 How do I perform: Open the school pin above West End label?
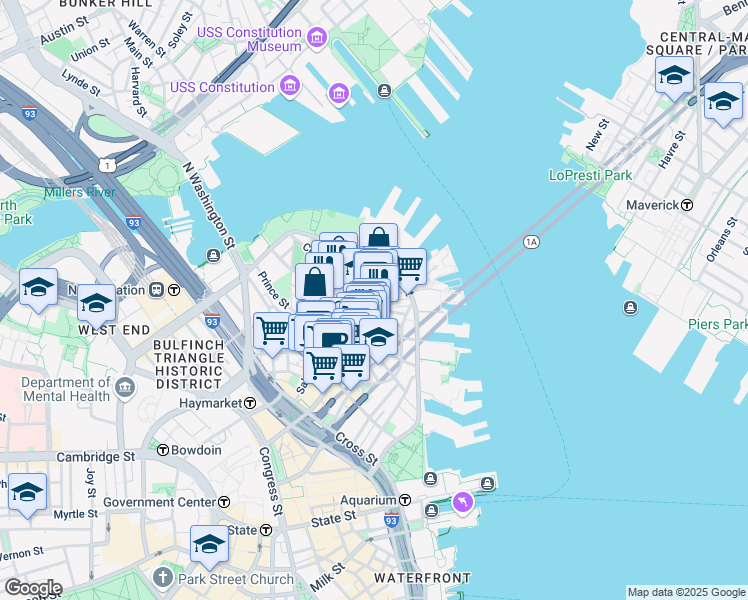pos(96,306)
